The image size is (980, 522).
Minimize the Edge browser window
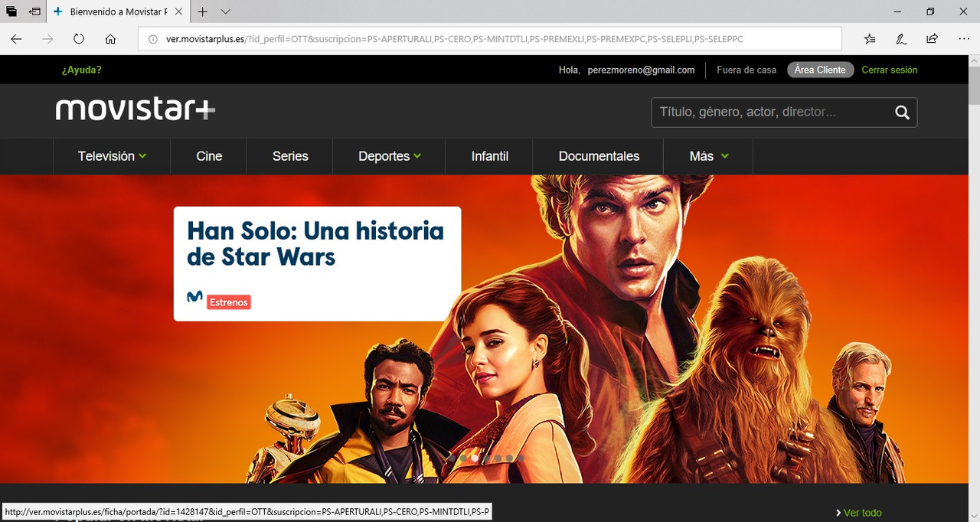pyautogui.click(x=897, y=11)
